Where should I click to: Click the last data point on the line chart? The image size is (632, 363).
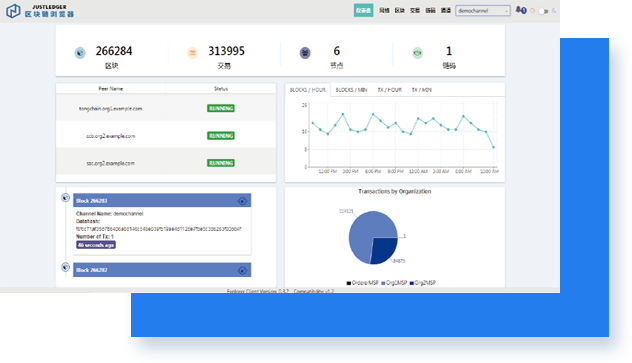493,147
